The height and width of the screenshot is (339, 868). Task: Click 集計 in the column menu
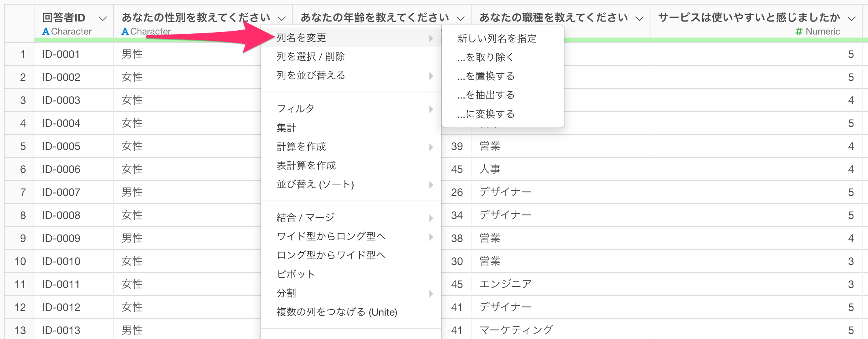287,128
